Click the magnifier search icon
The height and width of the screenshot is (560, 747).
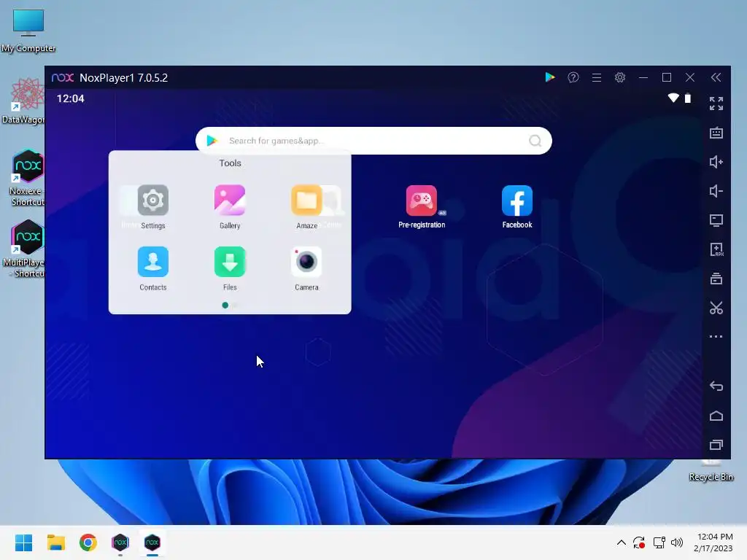(x=535, y=141)
